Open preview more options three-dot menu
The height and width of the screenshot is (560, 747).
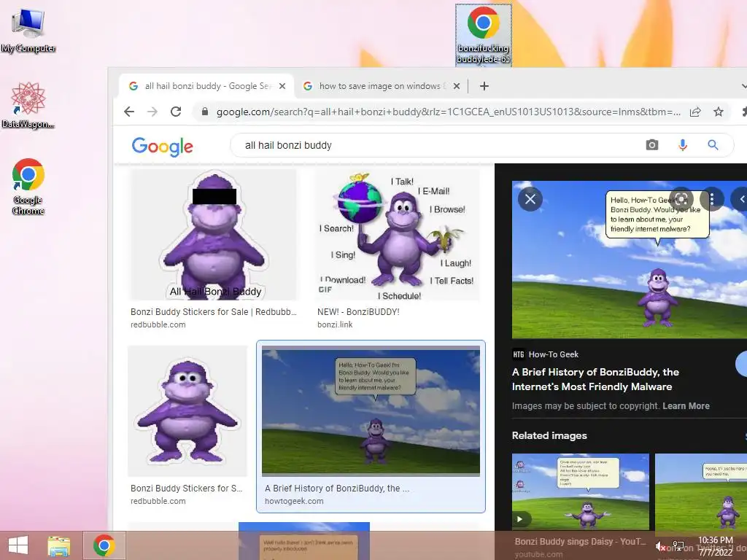[x=712, y=199]
